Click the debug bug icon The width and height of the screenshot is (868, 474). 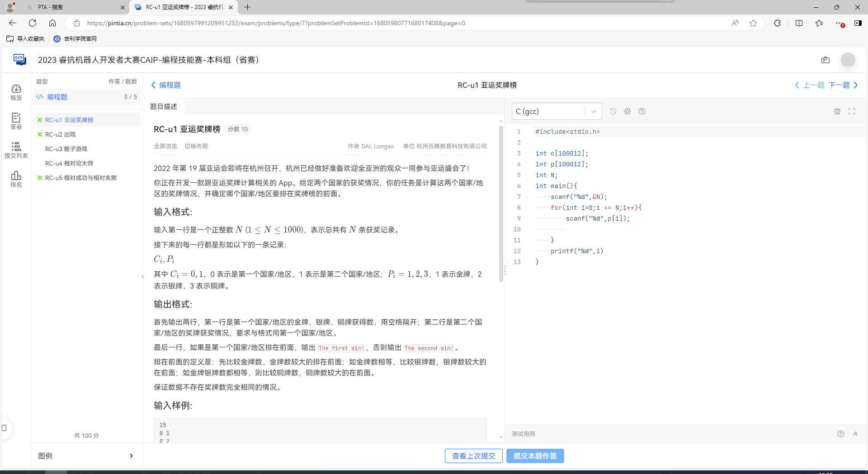pyautogui.click(x=837, y=111)
